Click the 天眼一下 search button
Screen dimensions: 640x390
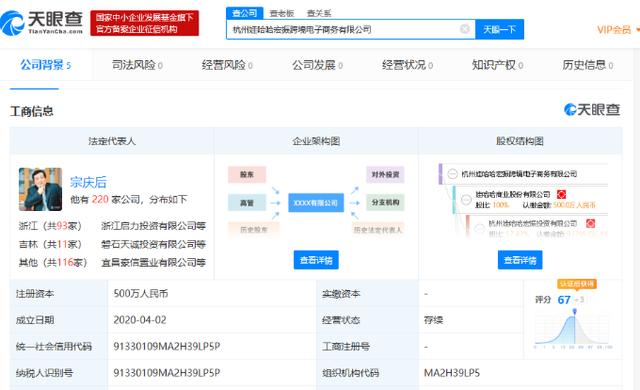[x=500, y=29]
